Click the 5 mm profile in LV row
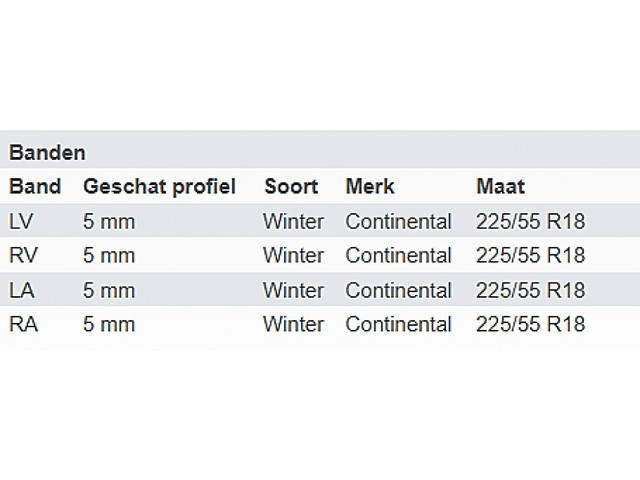Screen dimensions: 640x480 [x=109, y=221]
